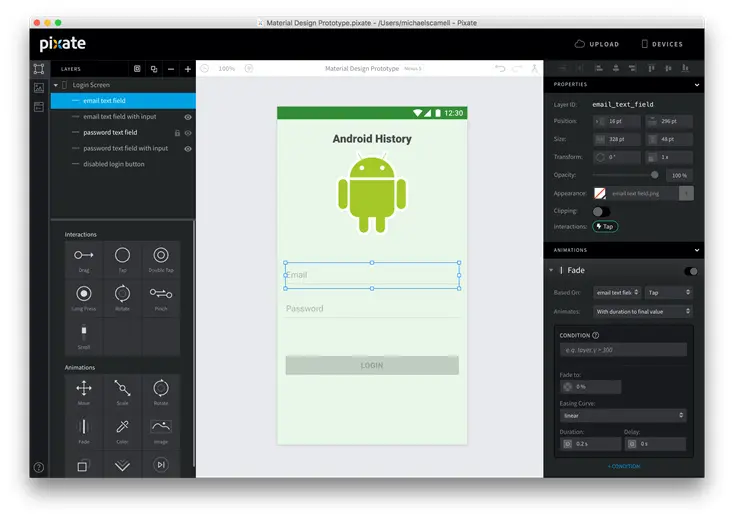
Task: Click the undo arrow in the canvas toolbar
Action: pos(500,68)
